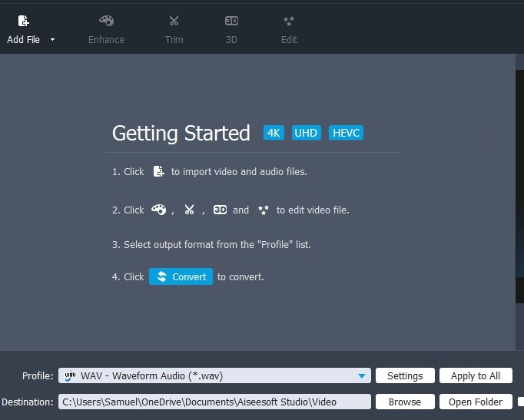524x420 pixels.
Task: Click the Destination path field
Action: pyautogui.click(x=214, y=402)
